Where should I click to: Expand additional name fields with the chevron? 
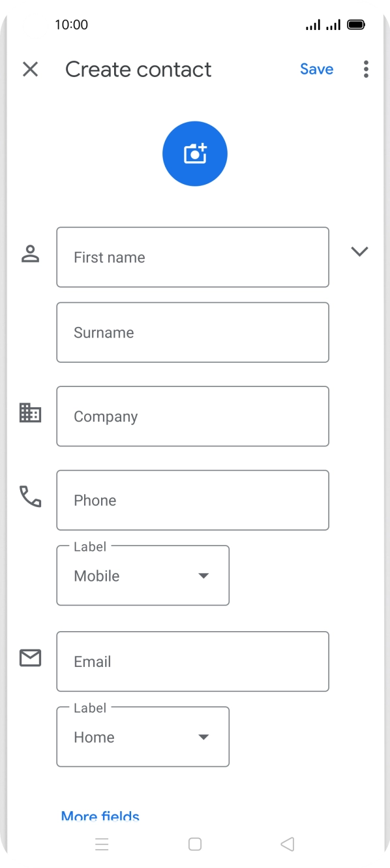(x=359, y=251)
